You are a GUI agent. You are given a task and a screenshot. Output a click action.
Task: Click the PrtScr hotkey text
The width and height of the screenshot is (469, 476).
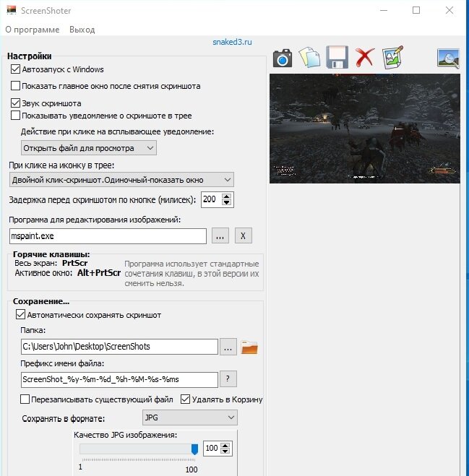(74, 263)
